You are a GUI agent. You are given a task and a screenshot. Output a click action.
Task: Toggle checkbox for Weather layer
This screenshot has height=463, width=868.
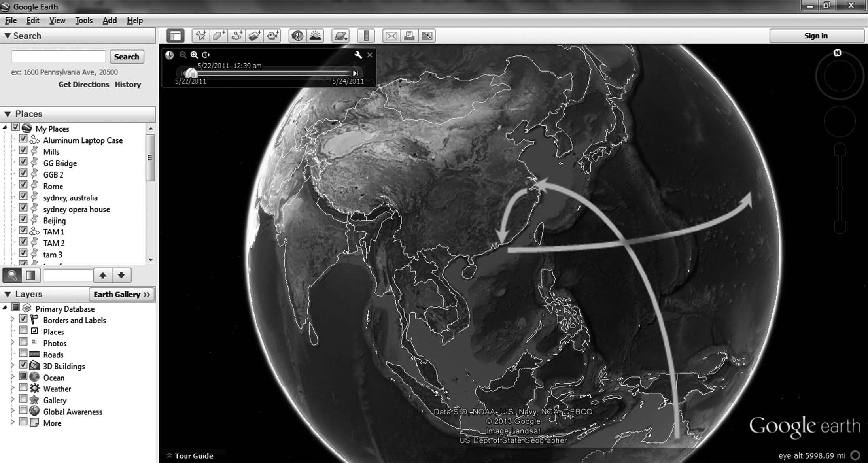click(x=23, y=388)
